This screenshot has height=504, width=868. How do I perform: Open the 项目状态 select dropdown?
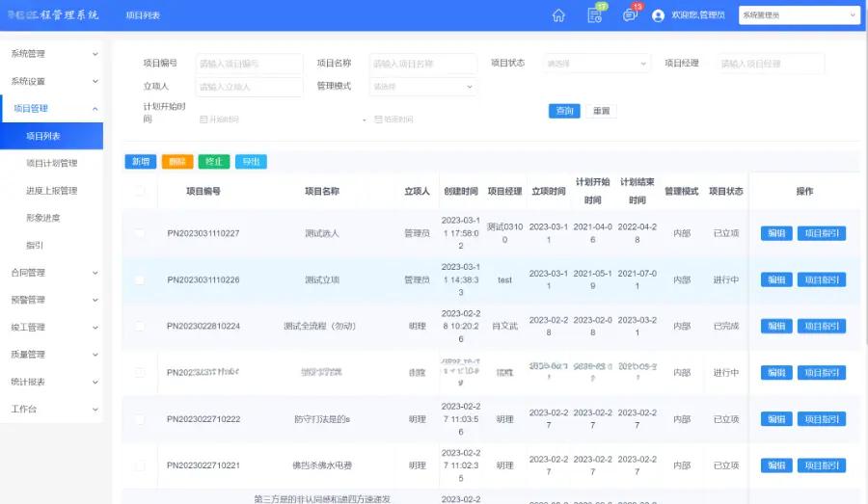click(x=597, y=64)
